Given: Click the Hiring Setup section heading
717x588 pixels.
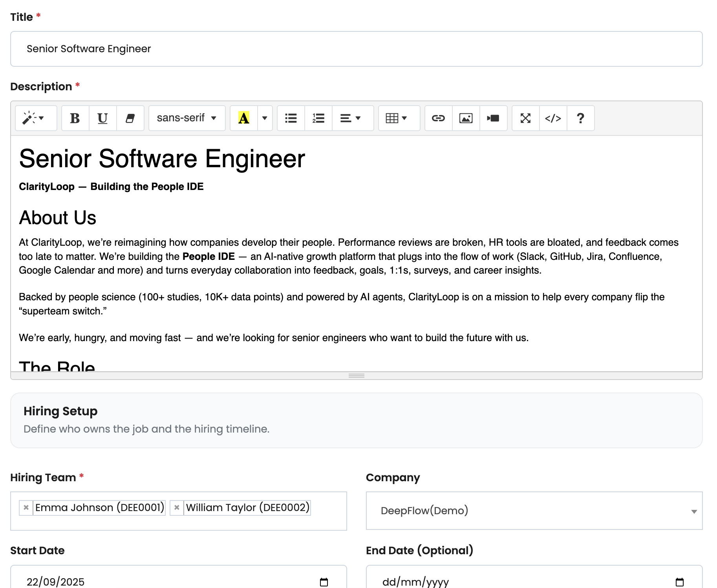Looking at the screenshot, I should pyautogui.click(x=60, y=411).
